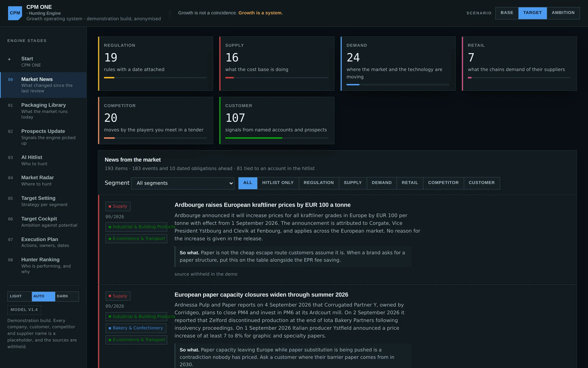Click Supply tag on paper capacity closures article

click(118, 296)
